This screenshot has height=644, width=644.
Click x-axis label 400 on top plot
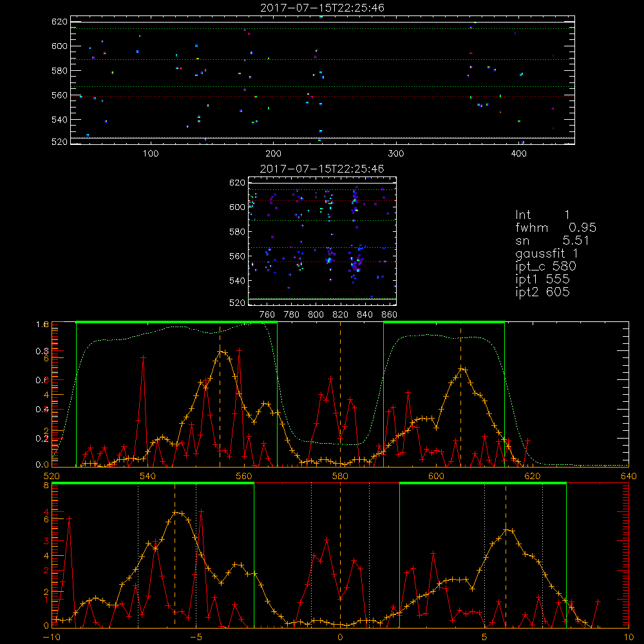518,154
